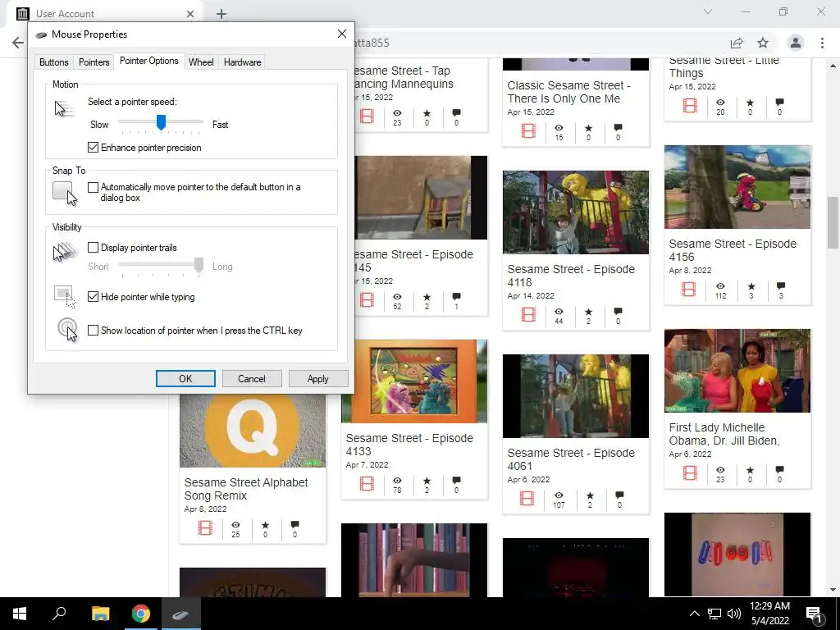Screen dimensions: 840x630
Task: Click the User Account browser tab
Action: [104, 13]
